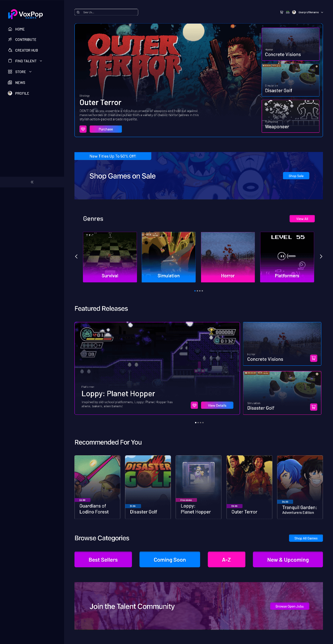The width and height of the screenshot is (333, 644).
Task: Show previous genres with left arrow
Action: coord(76,257)
